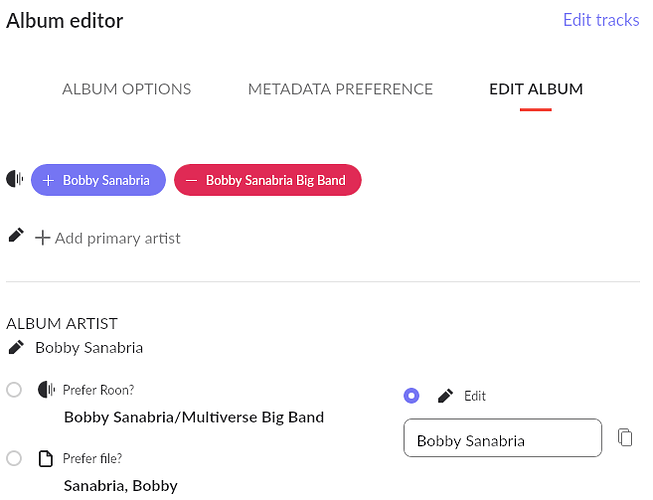
Task: Click the Sanabria, Bobby file value
Action: pos(120,486)
